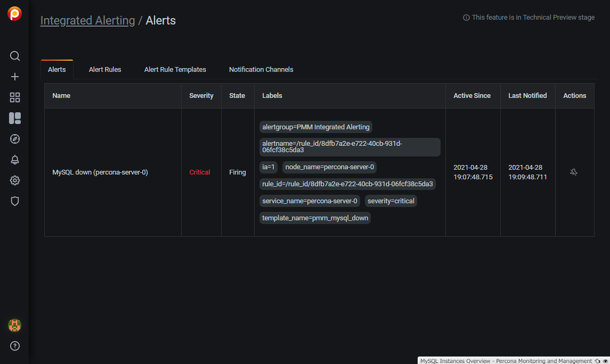610x364 pixels.
Task: Click the Last Notified column header
Action: coord(527,96)
